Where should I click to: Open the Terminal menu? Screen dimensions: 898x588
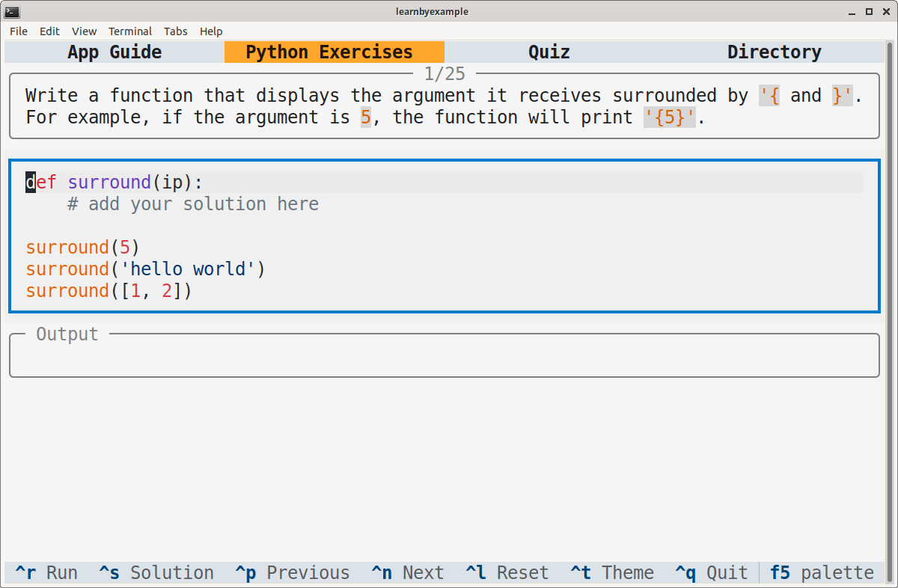(130, 31)
